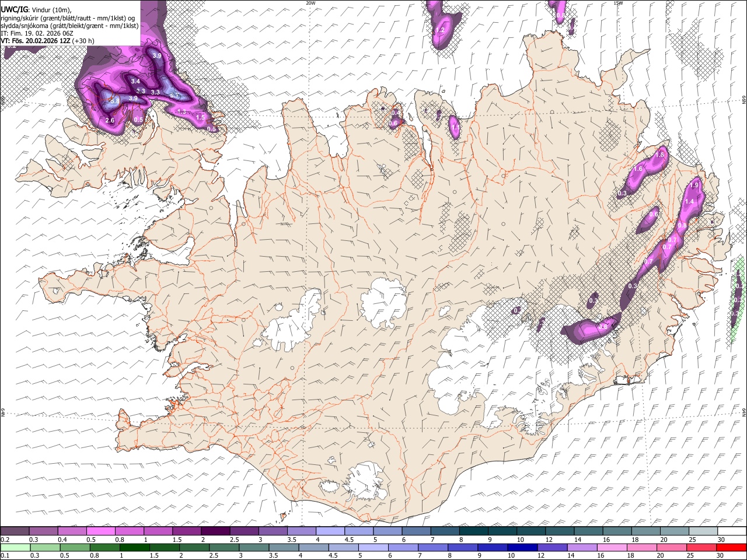Click the bottom-row light pink swatch starting at 16

(x=611, y=547)
